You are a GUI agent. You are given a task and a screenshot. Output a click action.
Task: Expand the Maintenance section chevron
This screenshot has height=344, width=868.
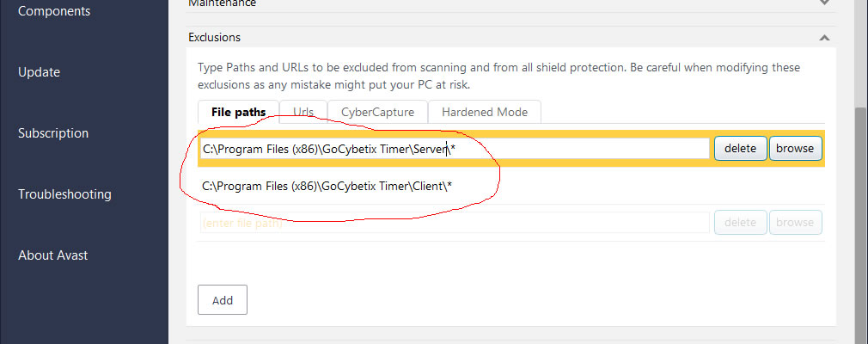pyautogui.click(x=824, y=3)
